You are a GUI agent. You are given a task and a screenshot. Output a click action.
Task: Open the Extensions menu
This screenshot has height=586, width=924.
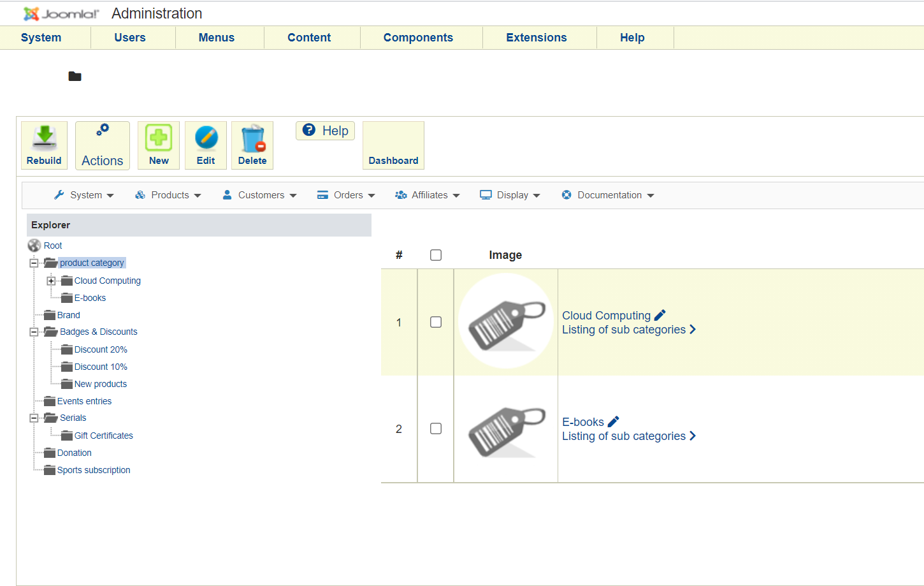click(x=536, y=38)
